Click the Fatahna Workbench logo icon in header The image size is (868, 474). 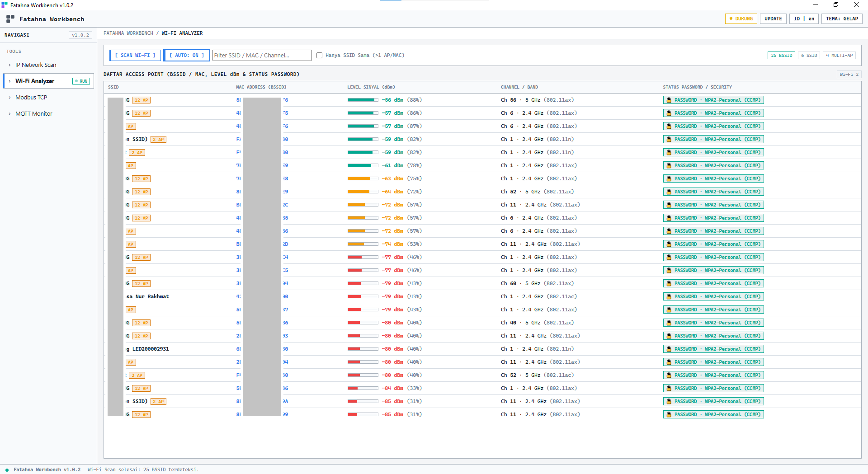pos(10,19)
